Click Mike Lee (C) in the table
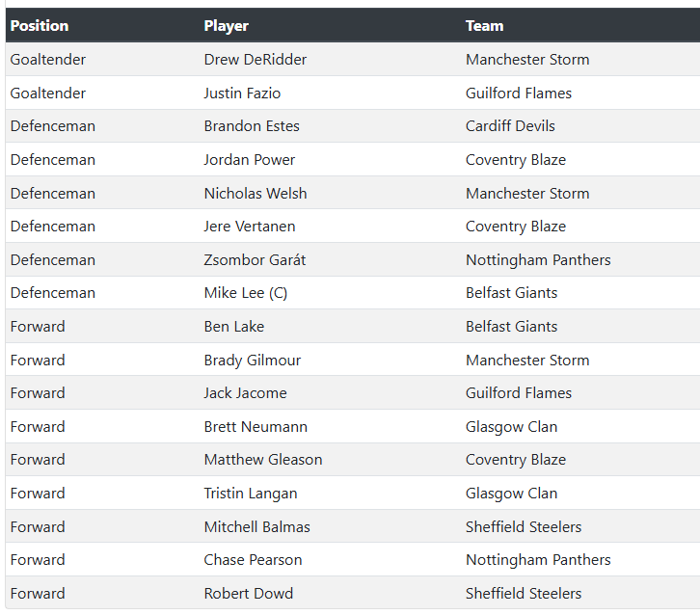This screenshot has height=615, width=700. point(246,293)
